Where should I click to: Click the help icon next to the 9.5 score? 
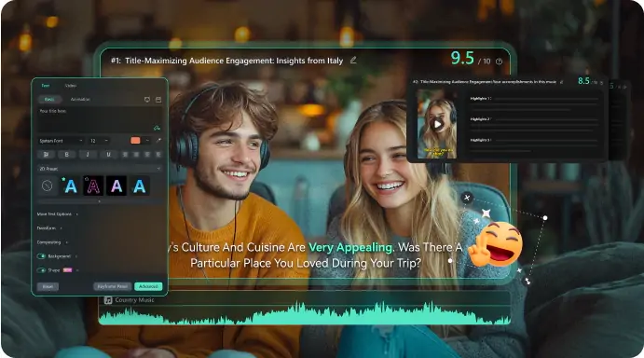499,62
